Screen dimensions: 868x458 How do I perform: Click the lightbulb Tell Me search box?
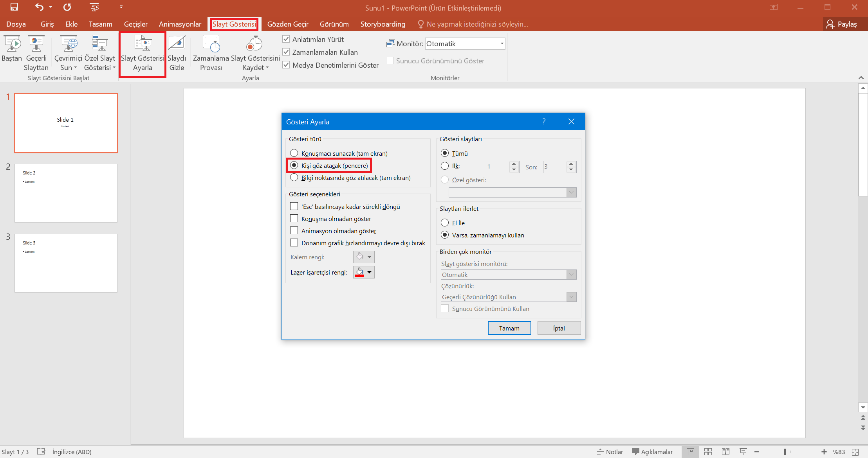pyautogui.click(x=473, y=24)
